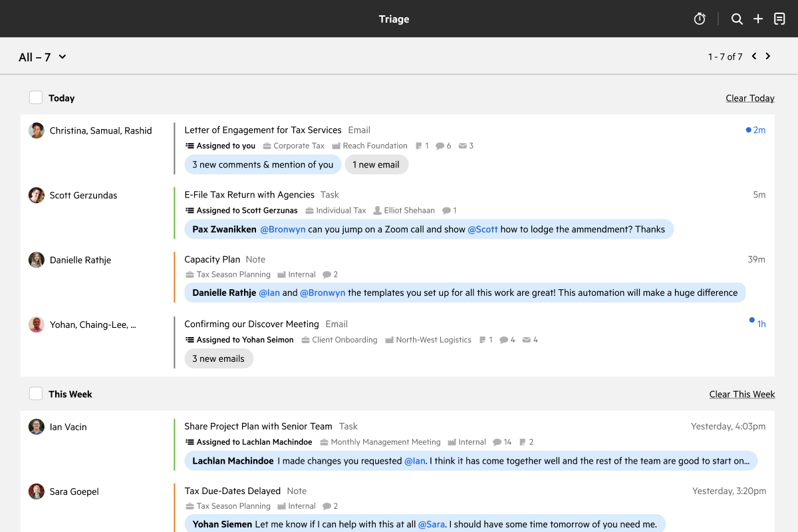Open the "3 new emails" pill
Screen dimensions: 798x532
[218, 359]
